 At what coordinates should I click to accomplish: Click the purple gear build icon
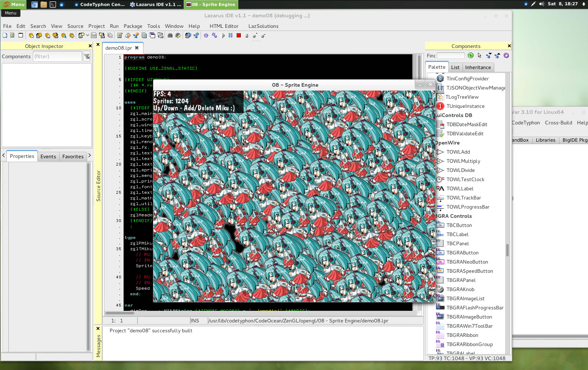coord(206,35)
